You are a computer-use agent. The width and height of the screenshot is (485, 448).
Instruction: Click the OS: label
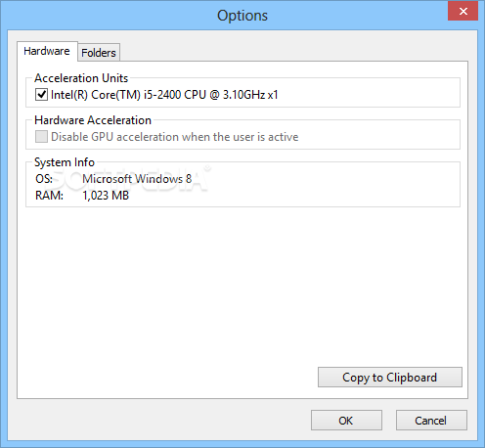(x=44, y=179)
